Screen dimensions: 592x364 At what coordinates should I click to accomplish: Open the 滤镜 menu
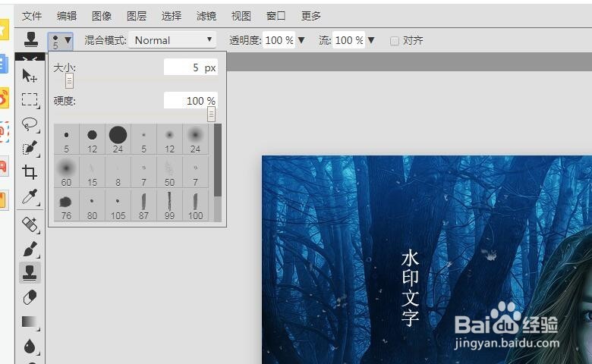point(206,16)
